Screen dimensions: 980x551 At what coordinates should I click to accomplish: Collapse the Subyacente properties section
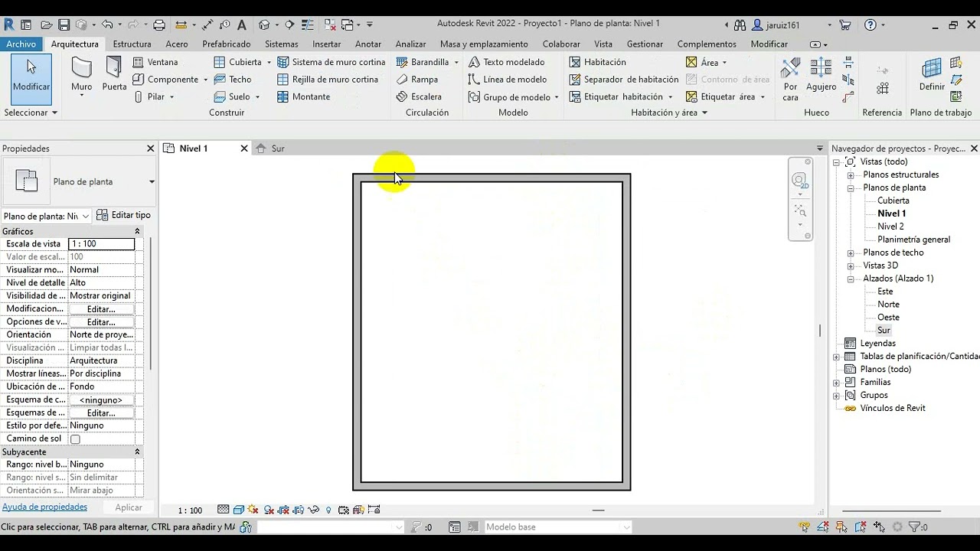pos(138,452)
